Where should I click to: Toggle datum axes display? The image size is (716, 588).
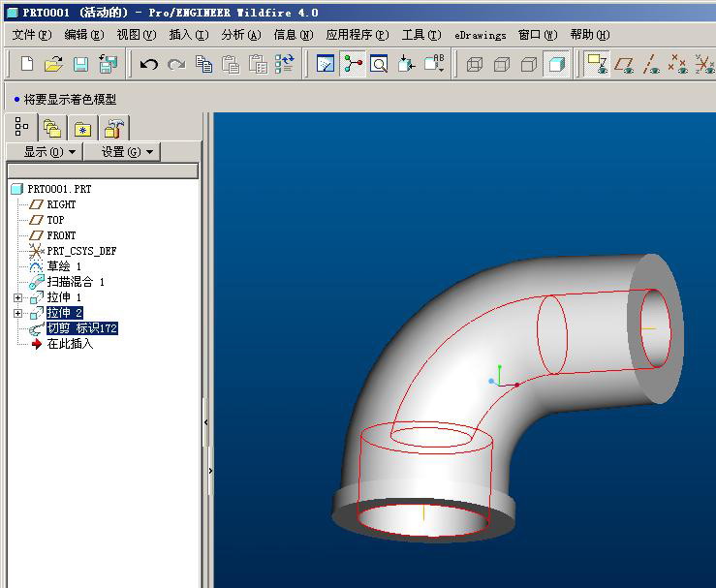pos(651,64)
